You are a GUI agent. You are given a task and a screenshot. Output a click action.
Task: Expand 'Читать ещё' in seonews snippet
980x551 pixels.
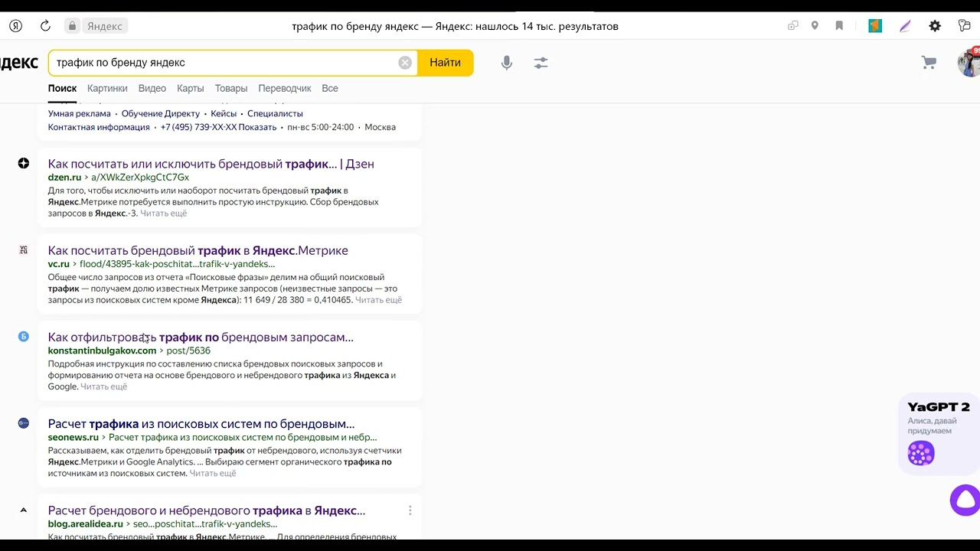click(x=213, y=473)
